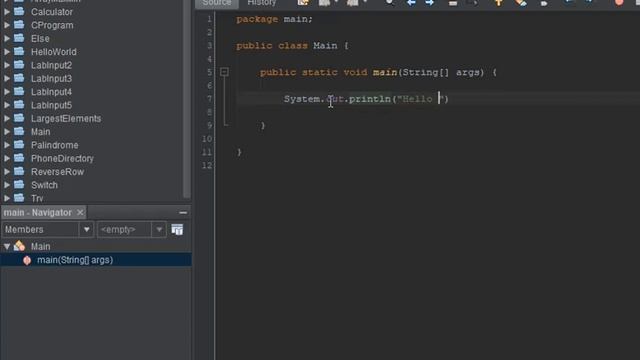Screen dimensions: 640x360
Task: Select the Switch project label
Action: pos(44,185)
